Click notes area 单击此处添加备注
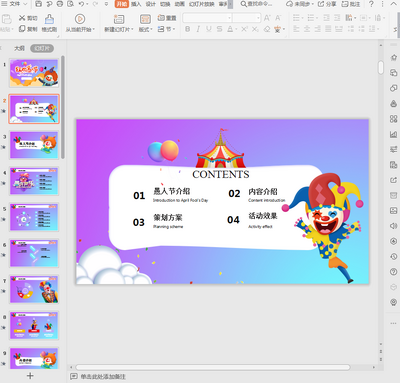This screenshot has width=400, height=383. click(103, 377)
